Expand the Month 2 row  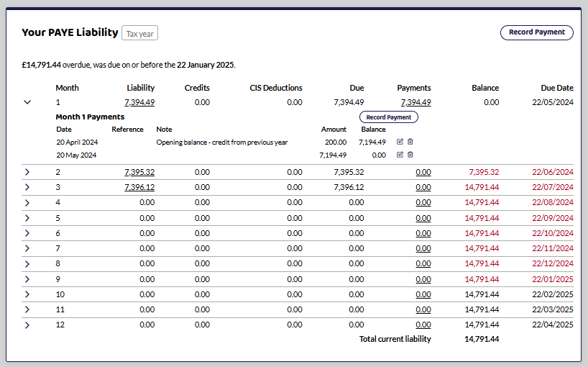(27, 172)
